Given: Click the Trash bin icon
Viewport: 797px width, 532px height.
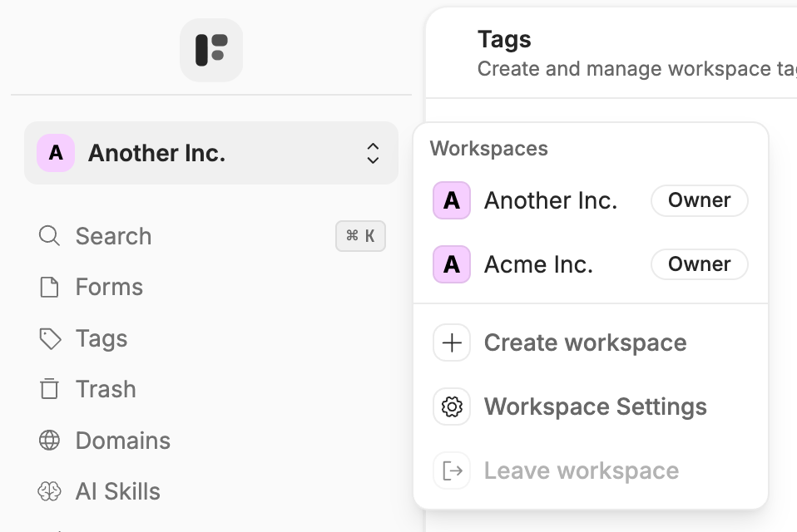Looking at the screenshot, I should click(49, 389).
